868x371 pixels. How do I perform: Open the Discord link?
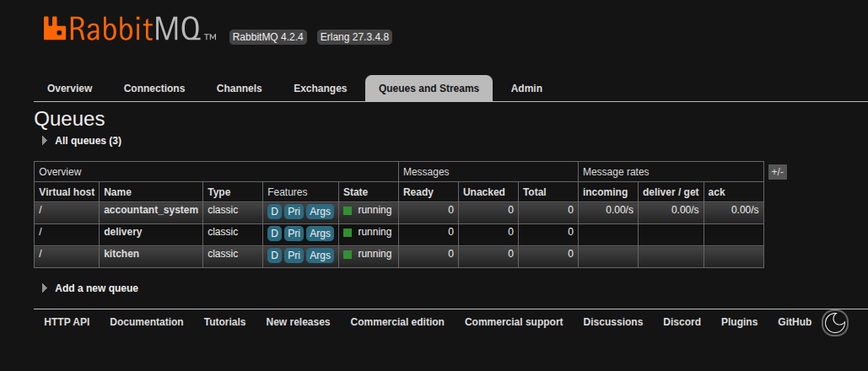[682, 322]
